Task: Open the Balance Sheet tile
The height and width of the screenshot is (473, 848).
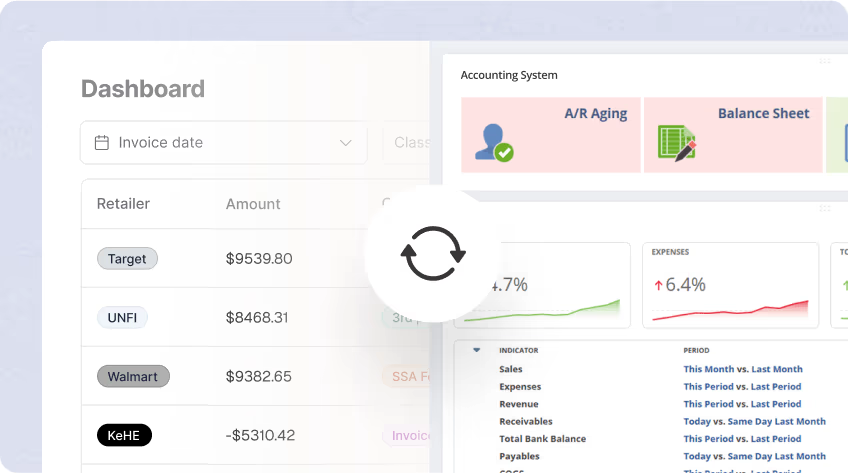Action: click(733, 135)
